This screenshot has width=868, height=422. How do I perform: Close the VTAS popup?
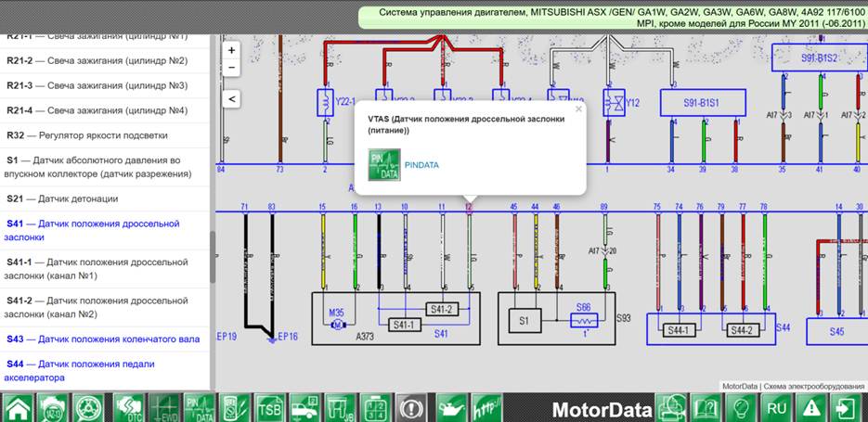[578, 109]
